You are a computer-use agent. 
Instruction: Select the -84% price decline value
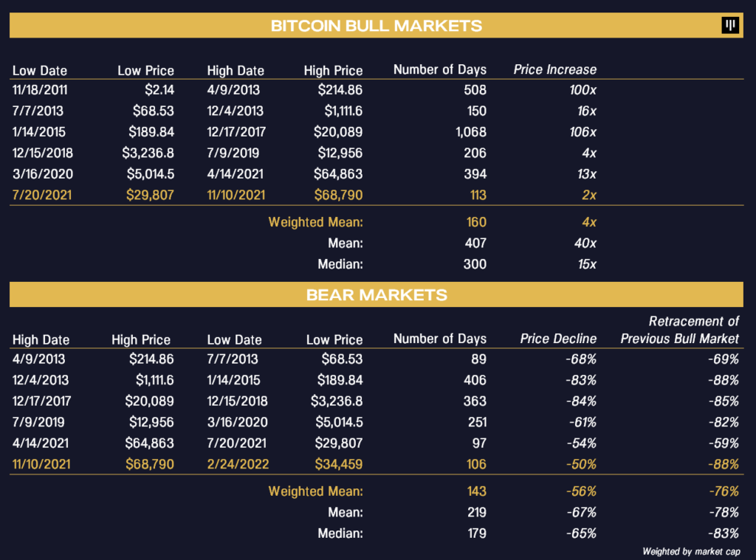pos(581,401)
